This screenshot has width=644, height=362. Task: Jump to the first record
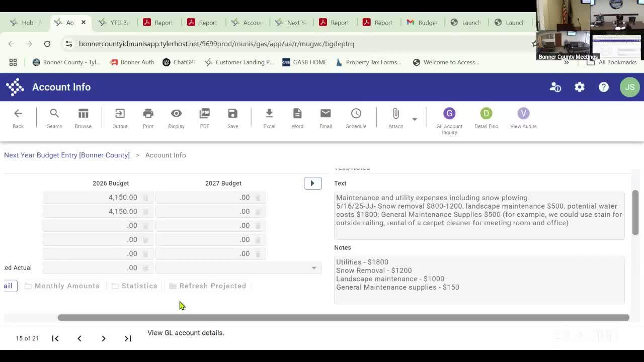tap(55, 338)
